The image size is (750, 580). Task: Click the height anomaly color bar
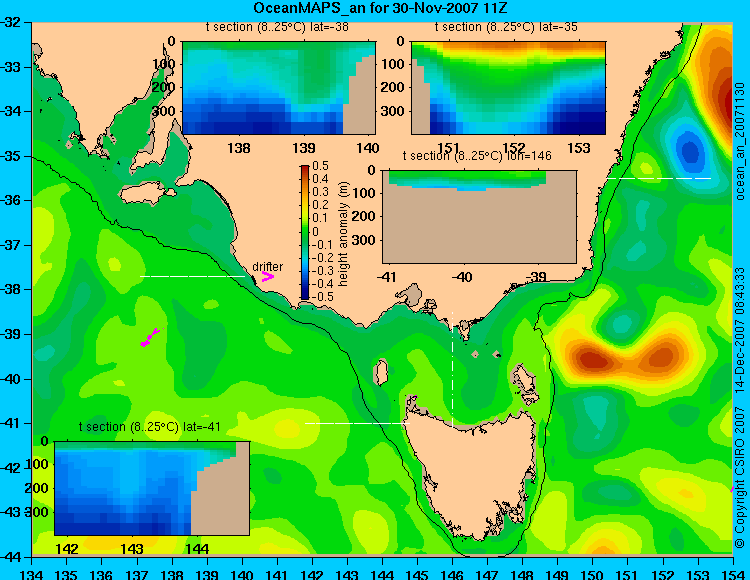point(305,232)
